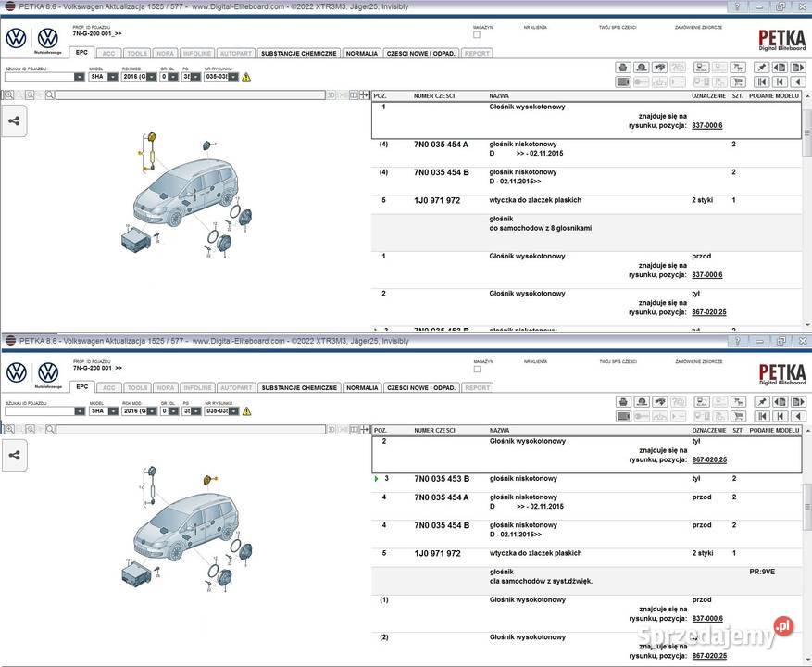
Task: Tick the Magazyn checkbox in the lower window
Action: tap(477, 369)
